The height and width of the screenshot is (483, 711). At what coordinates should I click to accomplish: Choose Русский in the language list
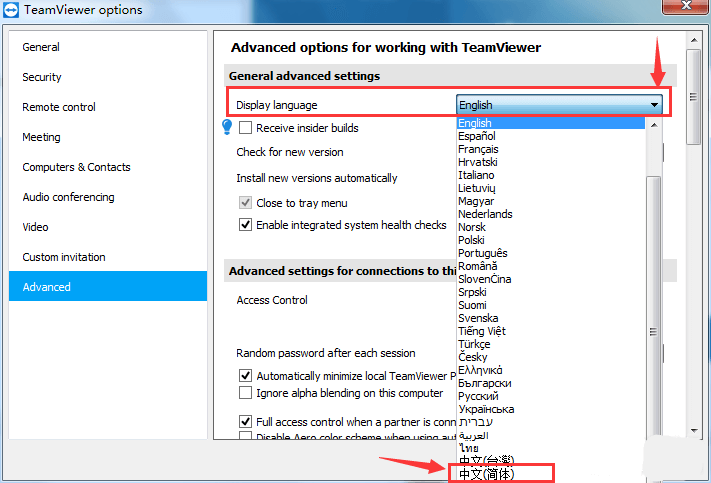pos(550,396)
